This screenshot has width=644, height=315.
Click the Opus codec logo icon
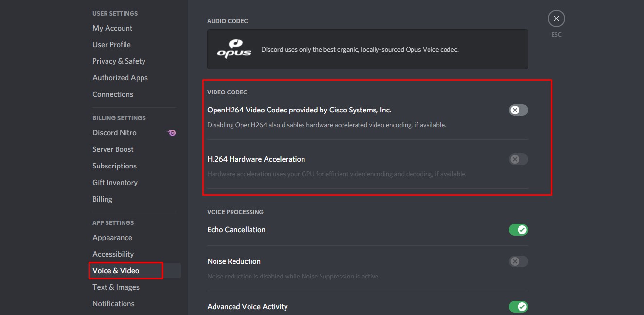click(235, 49)
